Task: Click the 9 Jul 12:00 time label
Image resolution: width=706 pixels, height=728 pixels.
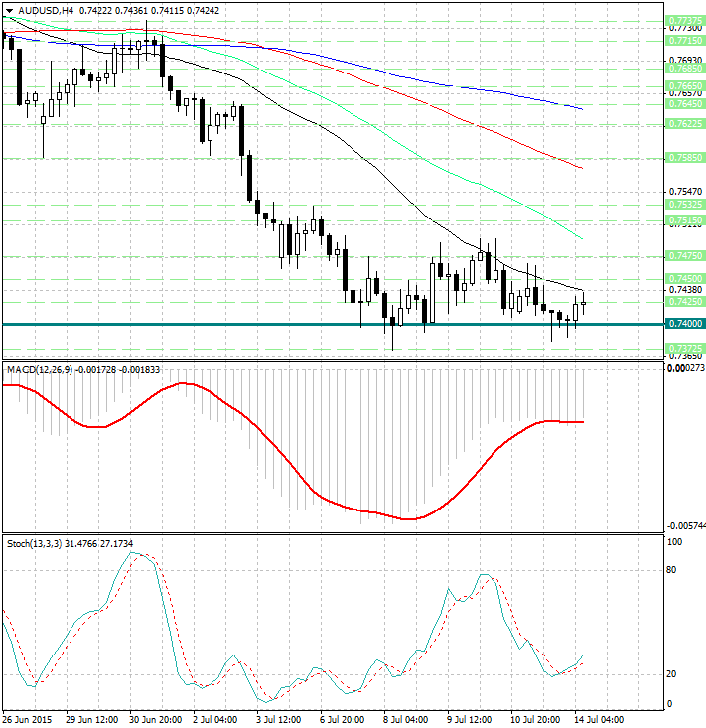Action: [468, 718]
